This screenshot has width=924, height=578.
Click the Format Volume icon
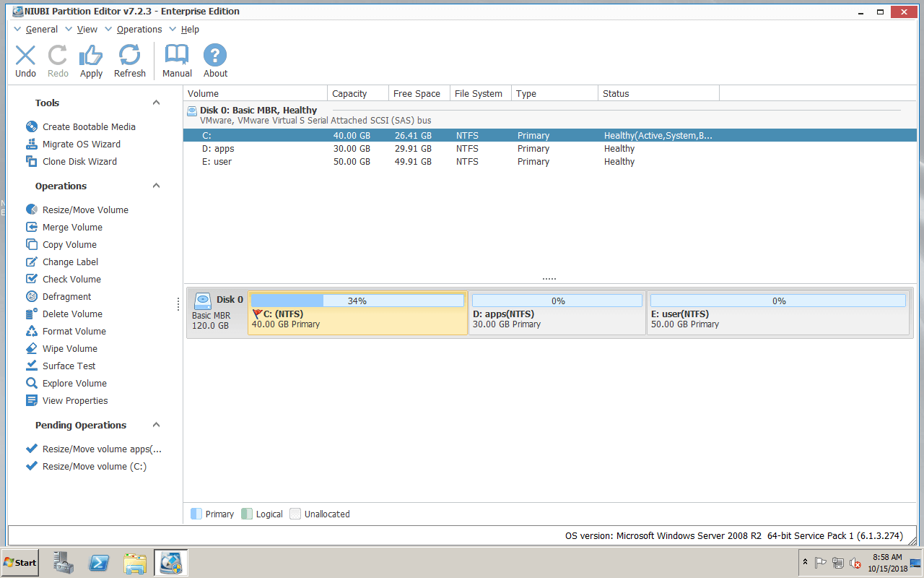32,331
